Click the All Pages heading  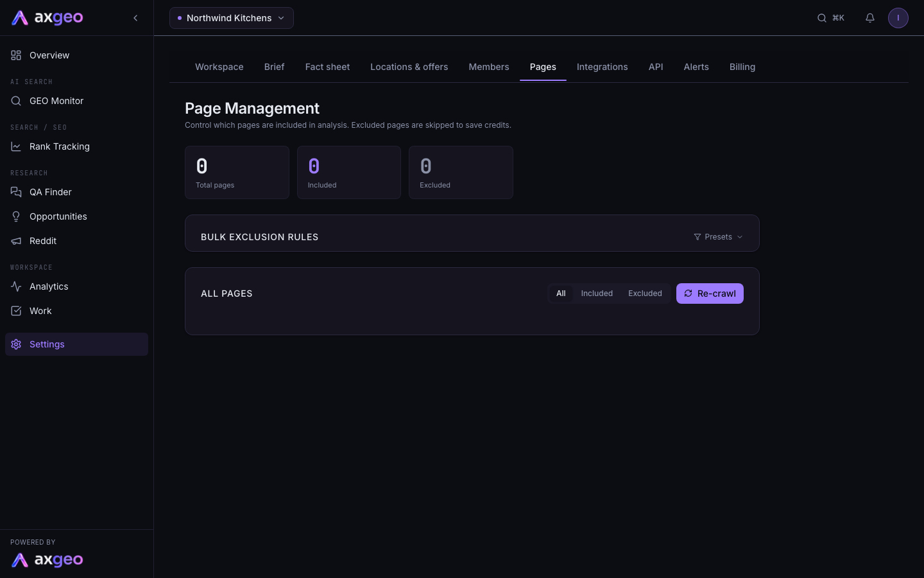tap(227, 293)
